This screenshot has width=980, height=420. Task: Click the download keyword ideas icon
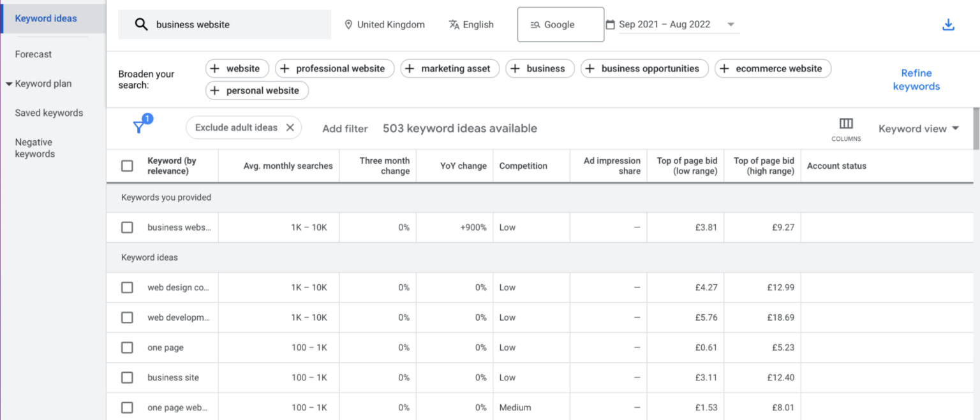coord(948,25)
